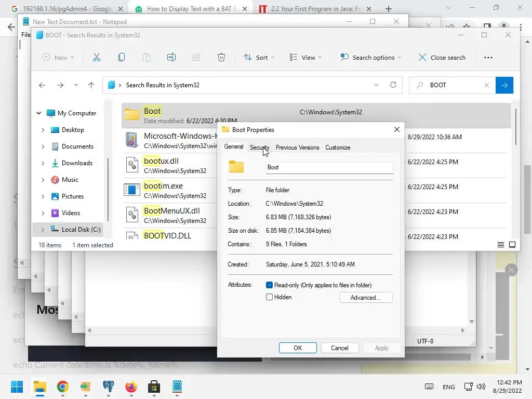Open the View dropdown
The image size is (532, 399).
point(305,57)
